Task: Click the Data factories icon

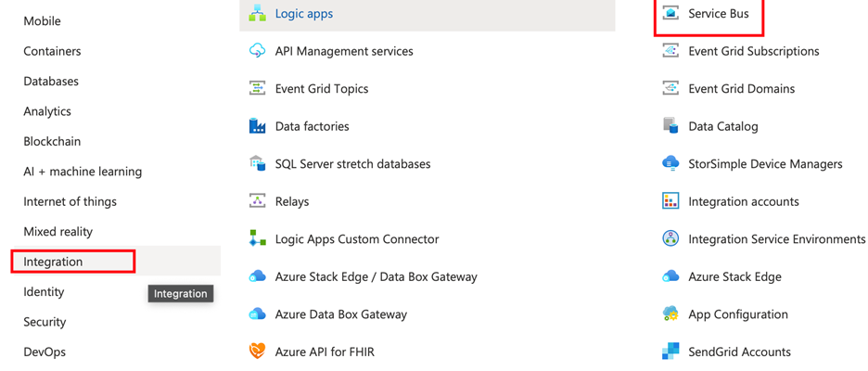Action: point(258,126)
